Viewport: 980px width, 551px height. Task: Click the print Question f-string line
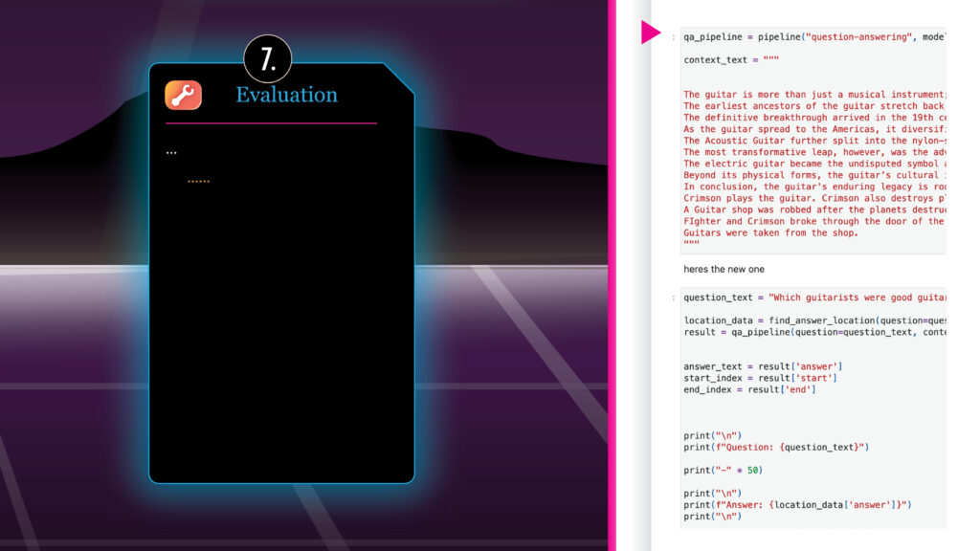(776, 448)
